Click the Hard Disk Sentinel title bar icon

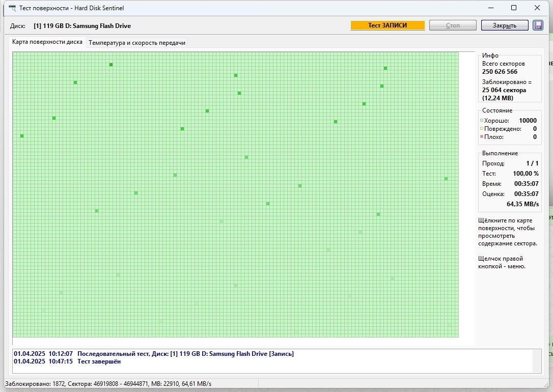click(x=12, y=8)
